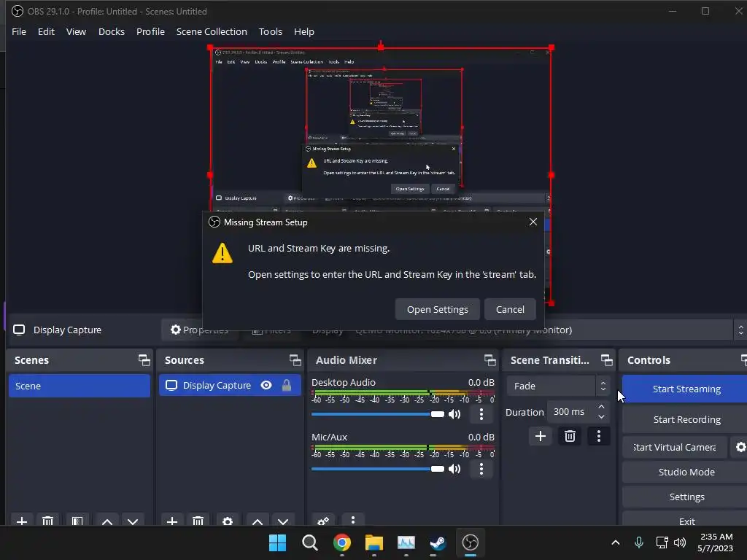Toggle Display Capture lock
Viewport: 747px width, 560px height.
pyautogui.click(x=286, y=385)
